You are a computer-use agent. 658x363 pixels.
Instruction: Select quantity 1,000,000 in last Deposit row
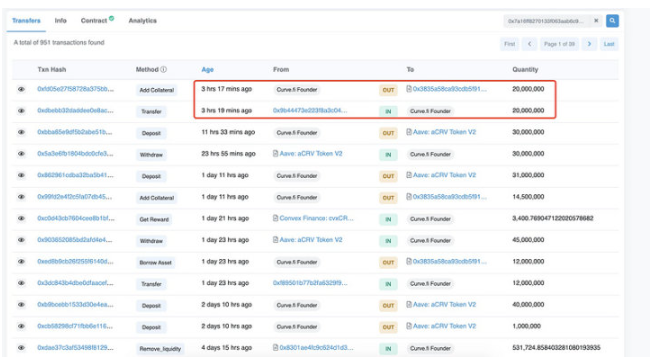click(527, 326)
